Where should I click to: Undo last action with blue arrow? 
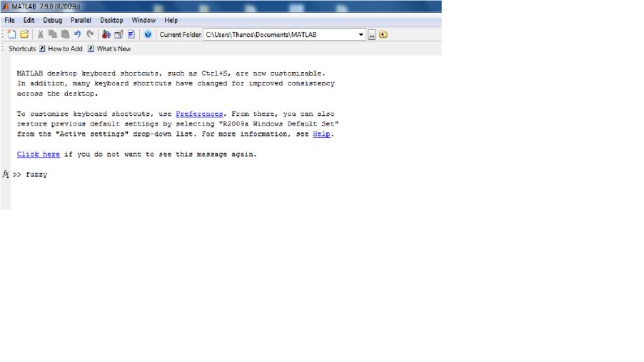click(78, 34)
